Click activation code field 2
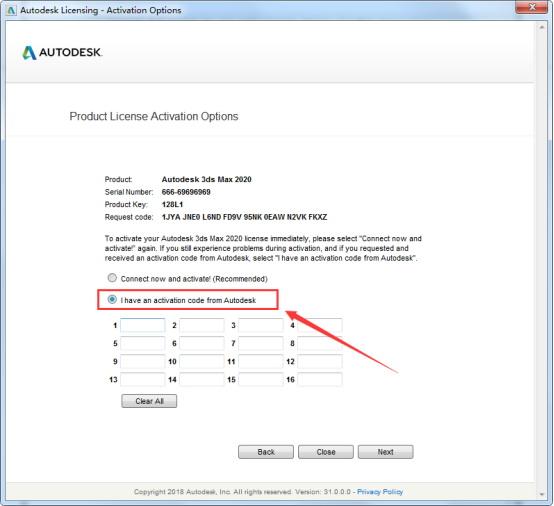The height and width of the screenshot is (506, 554). [202, 325]
